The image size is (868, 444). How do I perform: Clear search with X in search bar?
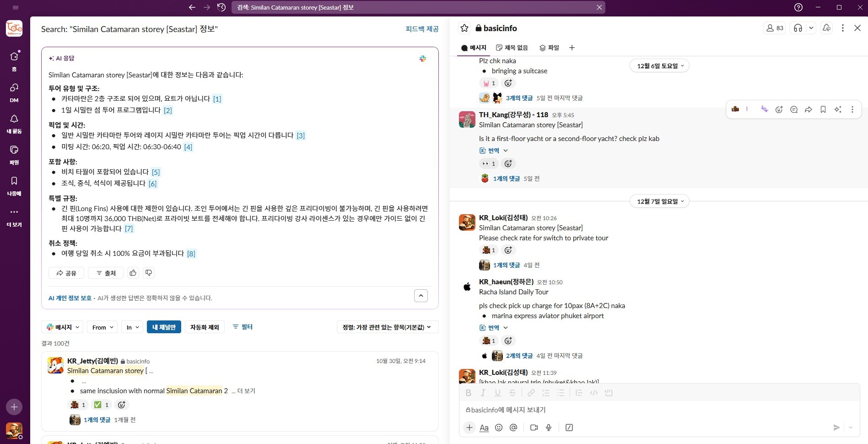pos(599,7)
